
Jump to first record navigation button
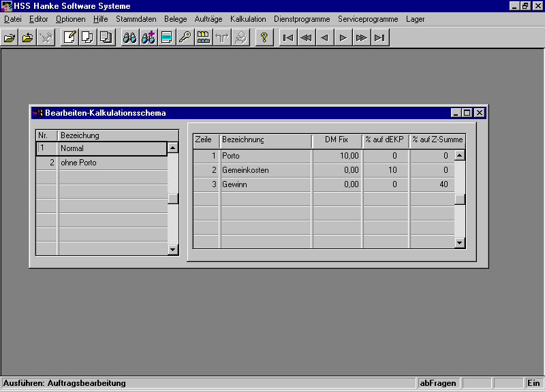tap(288, 37)
